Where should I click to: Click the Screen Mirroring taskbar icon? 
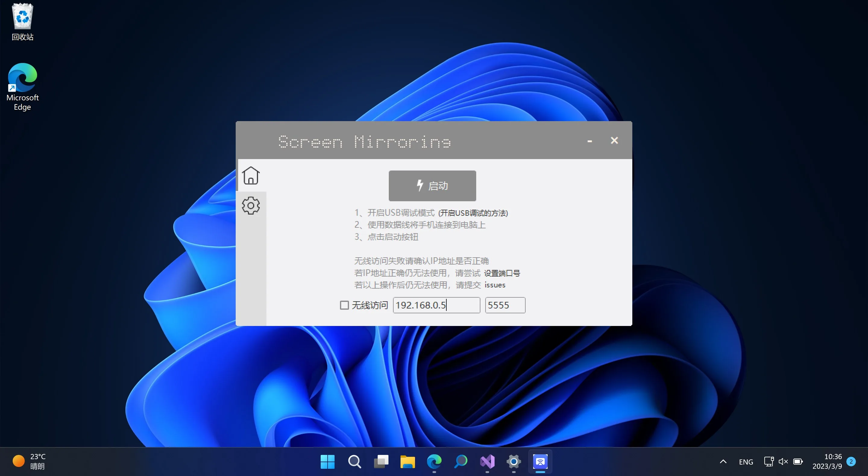540,462
